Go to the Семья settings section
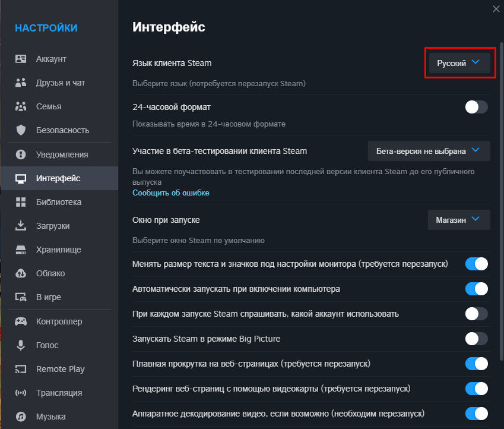Screen dimensions: 504x429 click(x=49, y=106)
